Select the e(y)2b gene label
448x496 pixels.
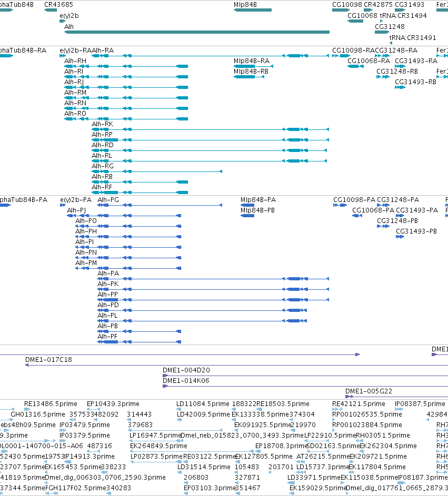[x=69, y=16]
